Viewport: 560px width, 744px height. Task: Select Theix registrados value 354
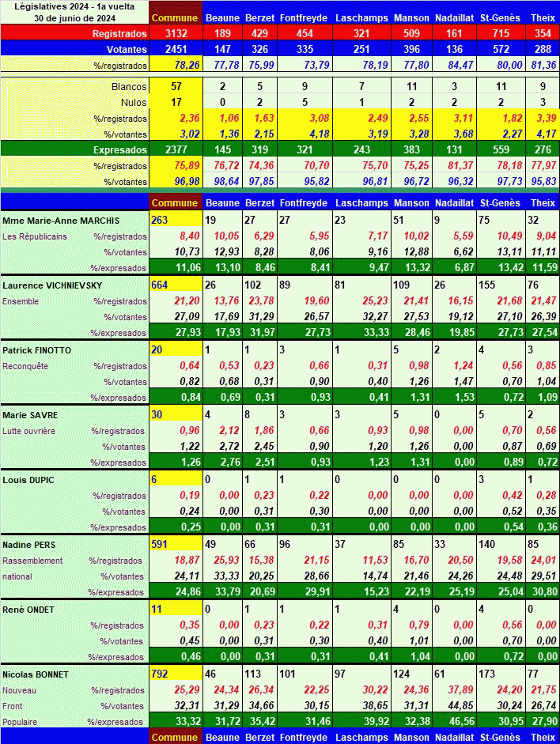[543, 34]
